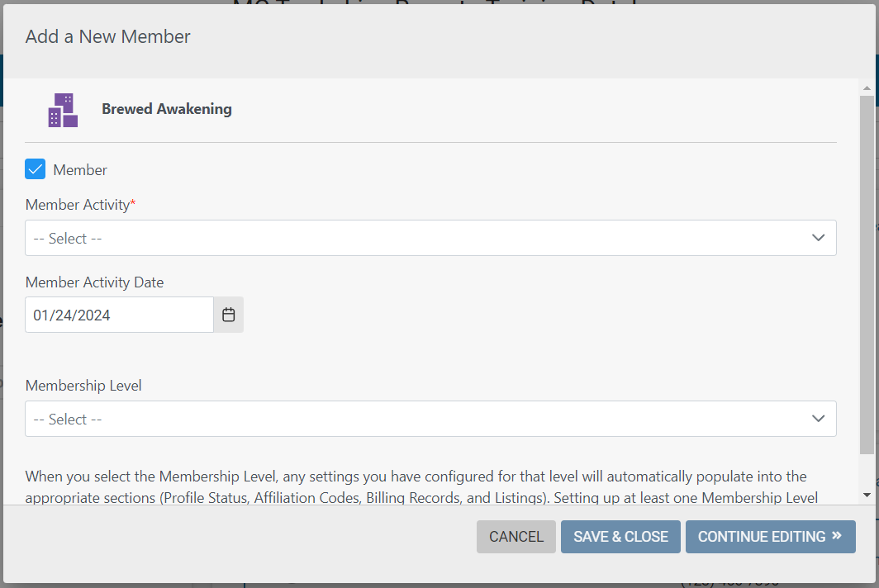This screenshot has width=879, height=588.
Task: Expand Member Activity using its chevron arrow
Action: tap(818, 238)
